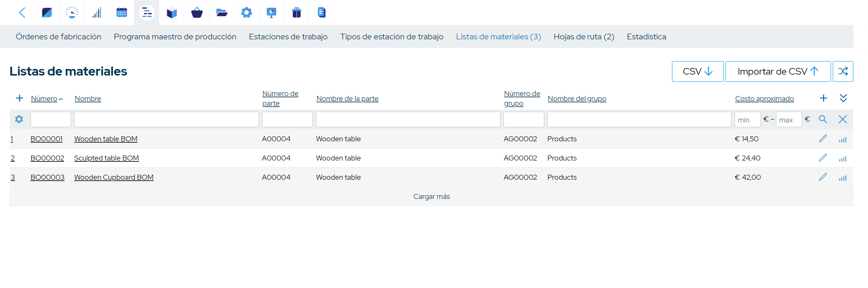Focus the Nombre del grupo filter field

(x=639, y=119)
